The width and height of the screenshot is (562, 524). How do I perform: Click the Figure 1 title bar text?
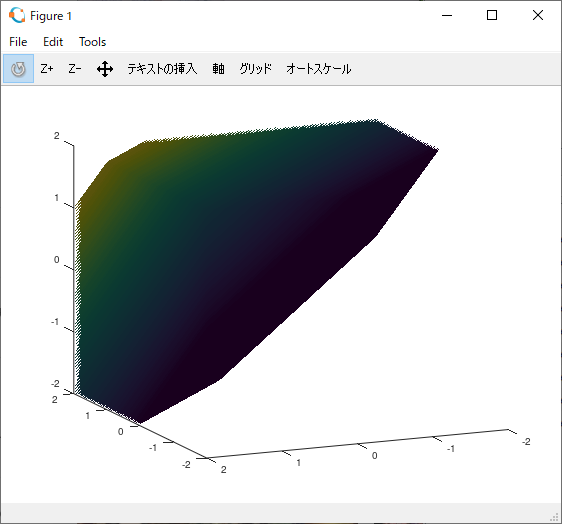pyautogui.click(x=51, y=16)
